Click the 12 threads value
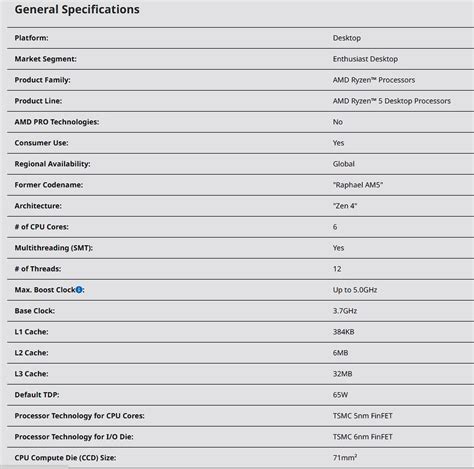Viewport: 474px width, 469px height. [x=337, y=269]
